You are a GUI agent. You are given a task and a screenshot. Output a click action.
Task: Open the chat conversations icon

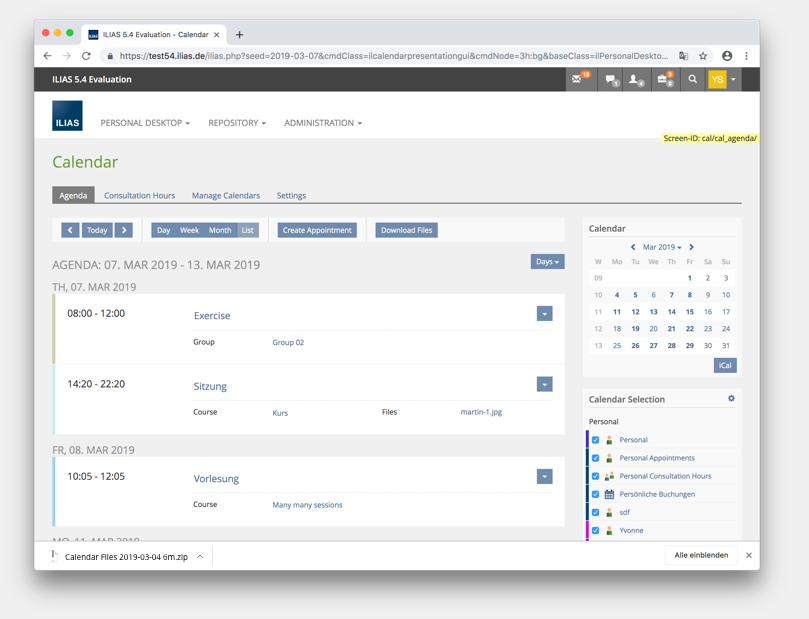click(x=609, y=79)
